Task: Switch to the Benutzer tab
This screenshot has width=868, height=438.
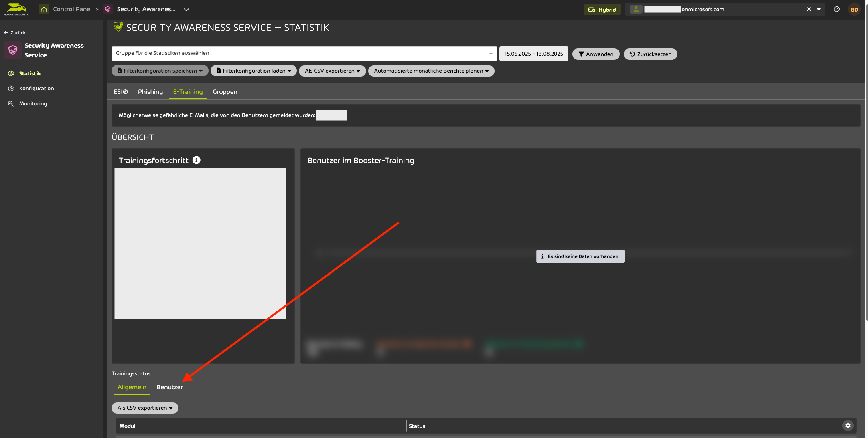Action: click(170, 387)
